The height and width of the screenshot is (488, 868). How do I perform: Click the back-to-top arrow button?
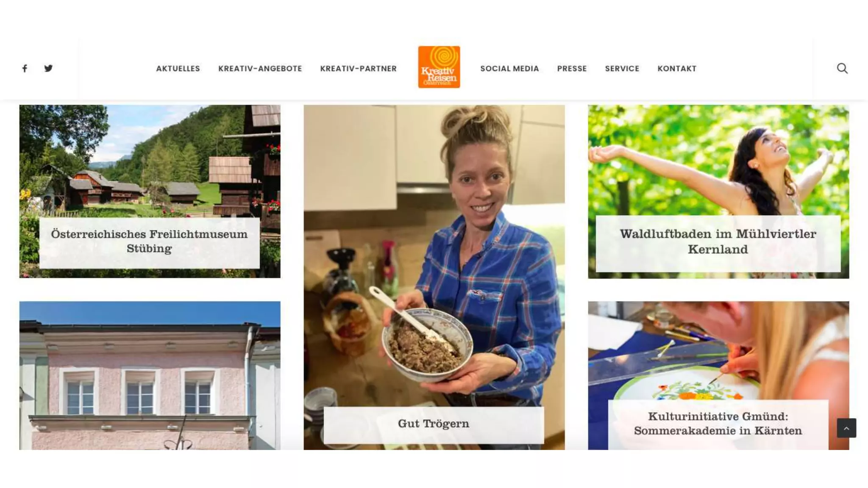pos(846,428)
